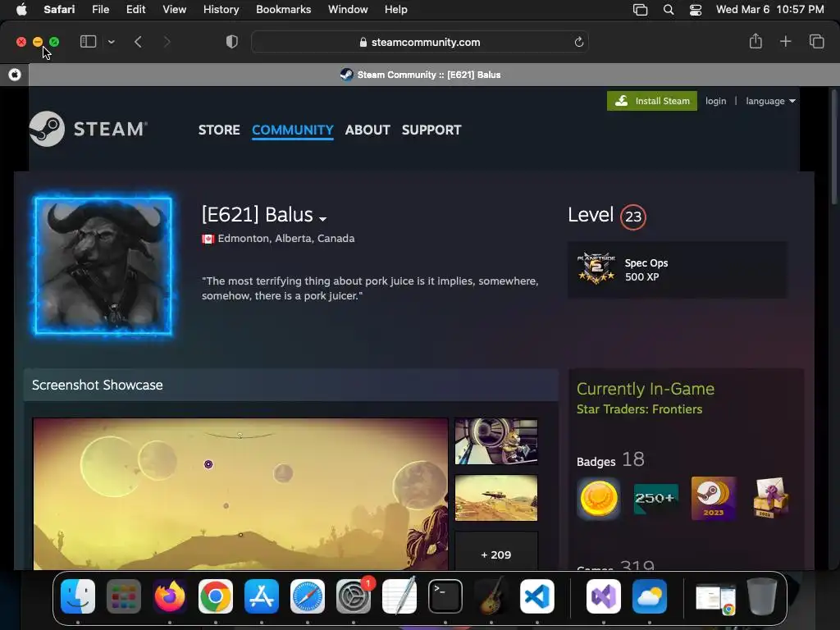Click the Safari forward arrow
The height and width of the screenshot is (630, 840).
[x=167, y=42]
